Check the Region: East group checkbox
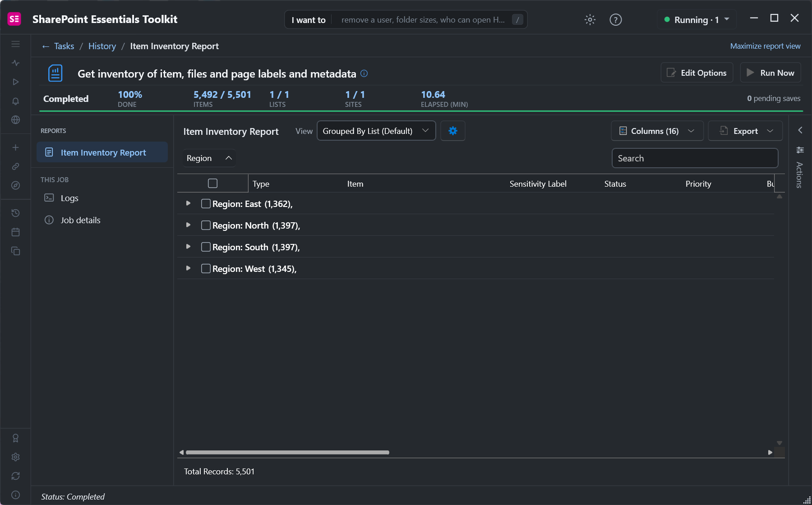The height and width of the screenshot is (505, 812). click(x=206, y=203)
